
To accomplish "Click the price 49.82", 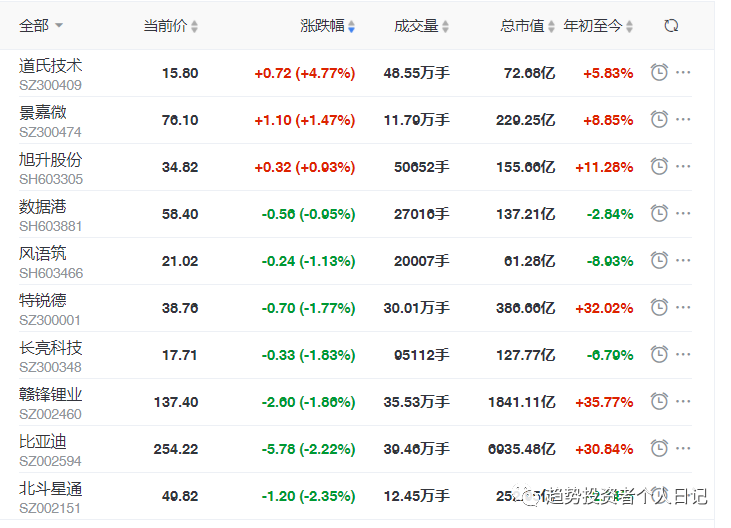I will coord(180,496).
